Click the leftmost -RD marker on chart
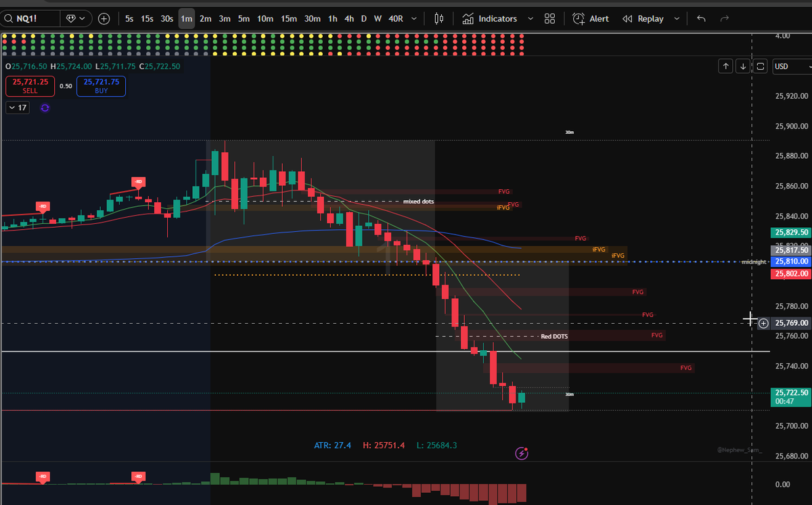The width and height of the screenshot is (812, 505). tap(43, 206)
